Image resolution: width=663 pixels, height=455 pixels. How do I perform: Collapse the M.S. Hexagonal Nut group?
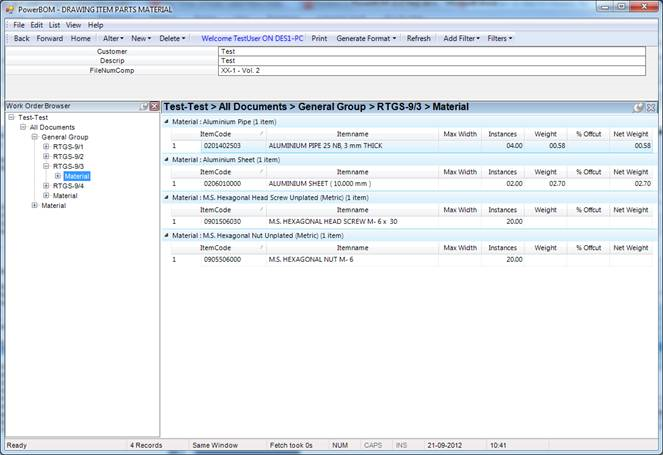point(167,234)
